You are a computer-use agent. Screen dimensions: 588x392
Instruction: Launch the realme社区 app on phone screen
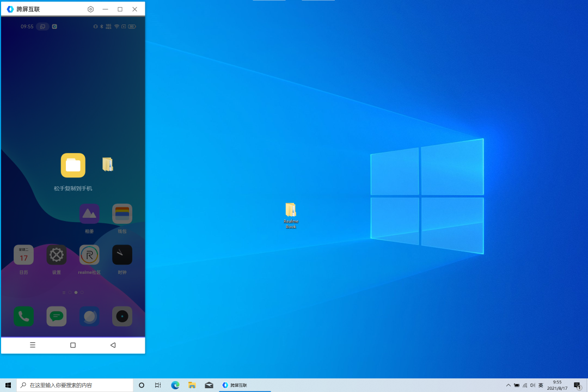point(89,255)
